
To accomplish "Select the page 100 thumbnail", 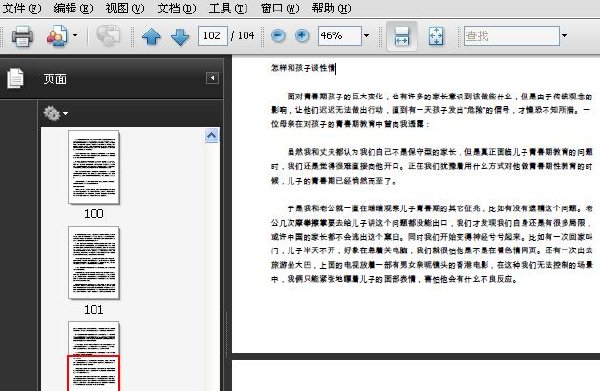I will 94,167.
